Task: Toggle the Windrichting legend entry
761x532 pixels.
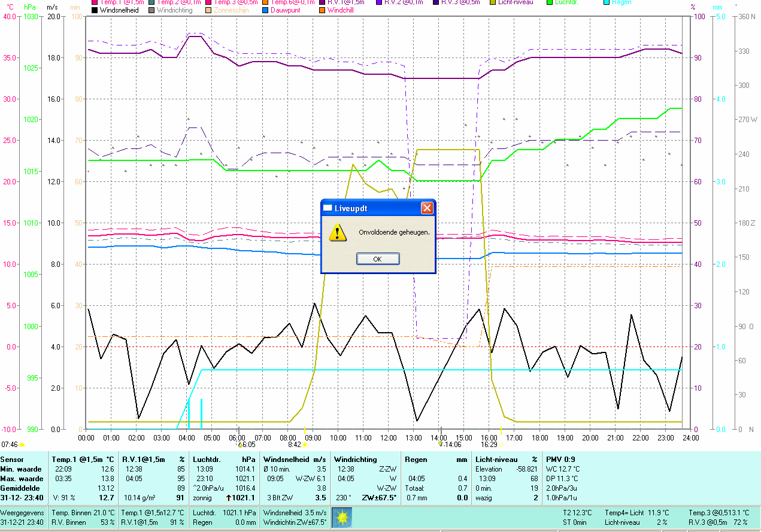Action: 175,10
